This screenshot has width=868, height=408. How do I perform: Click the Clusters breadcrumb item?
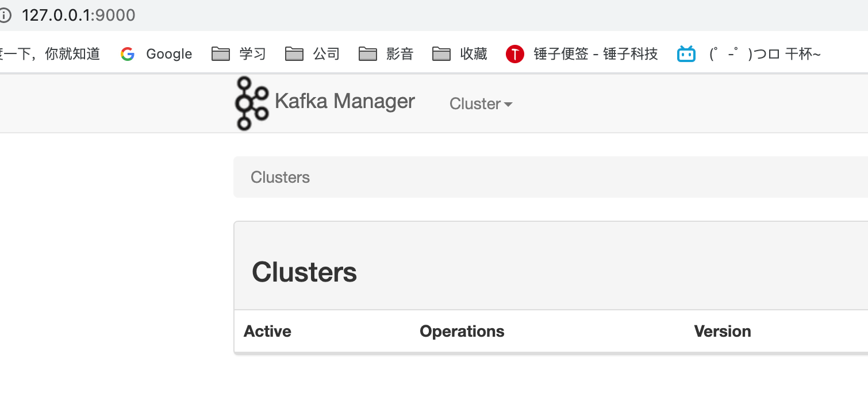point(280,177)
